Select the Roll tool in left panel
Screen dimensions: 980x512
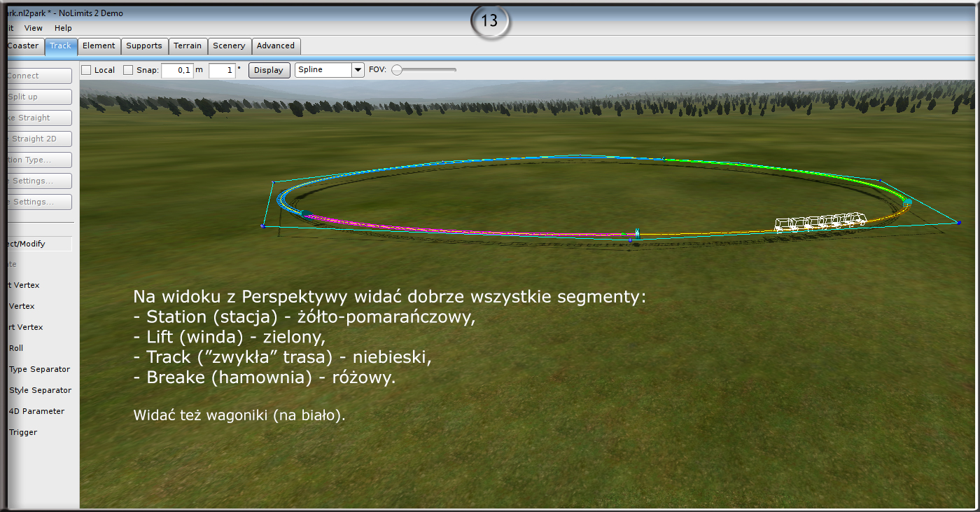coord(16,348)
